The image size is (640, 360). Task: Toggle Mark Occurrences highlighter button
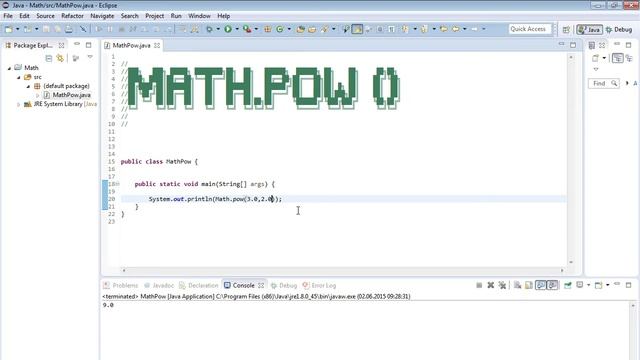pos(357,29)
